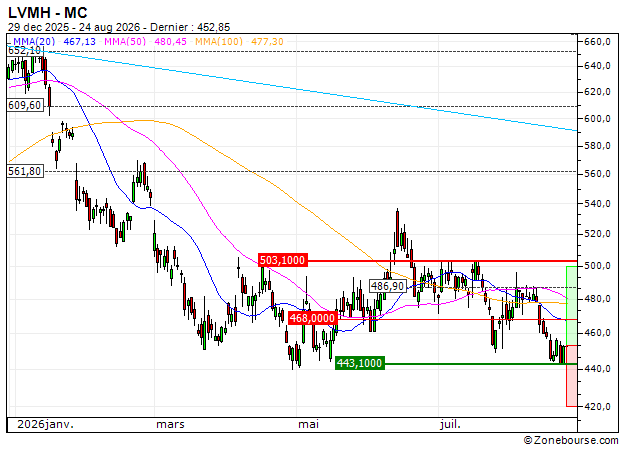
Task: Click the 440,0 axis value
Action: (x=597, y=369)
